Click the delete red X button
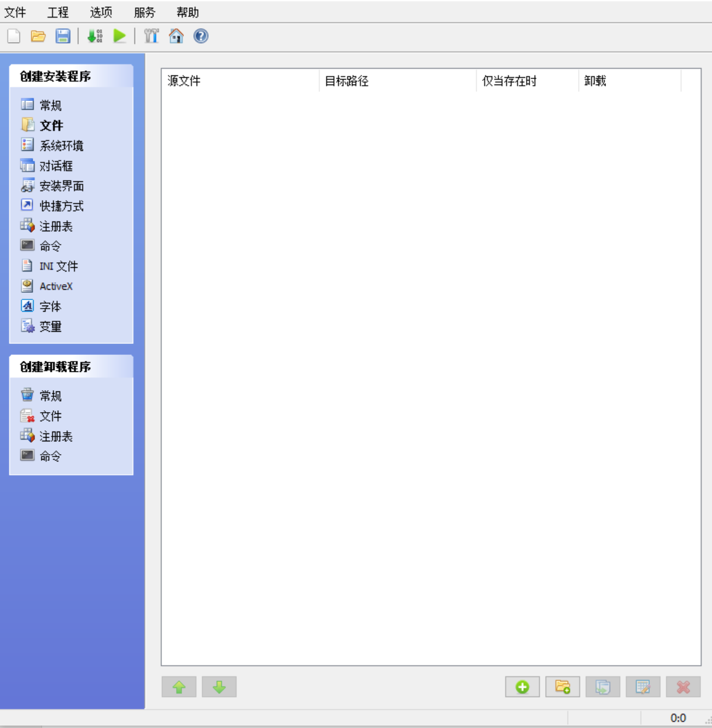Viewport: 712px width, 728px height. pos(683,687)
